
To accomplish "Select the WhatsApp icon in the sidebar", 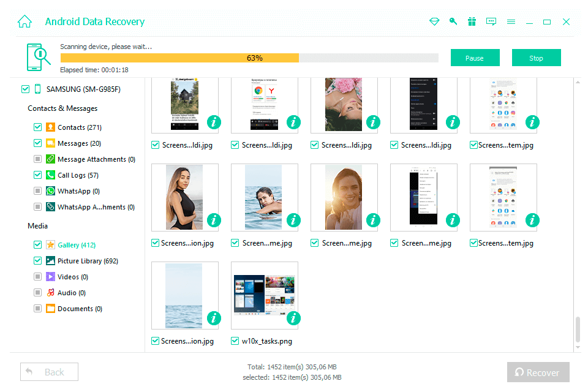I will 50,190.
